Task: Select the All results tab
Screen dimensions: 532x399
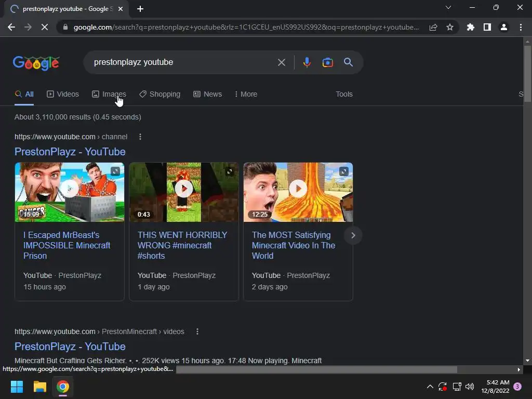Action: (24, 94)
